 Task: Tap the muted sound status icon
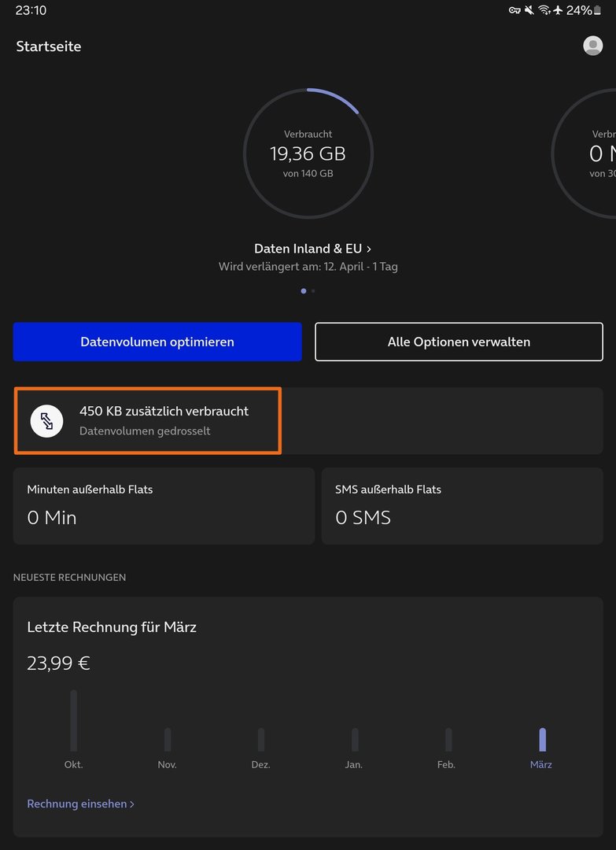pyautogui.click(x=529, y=10)
